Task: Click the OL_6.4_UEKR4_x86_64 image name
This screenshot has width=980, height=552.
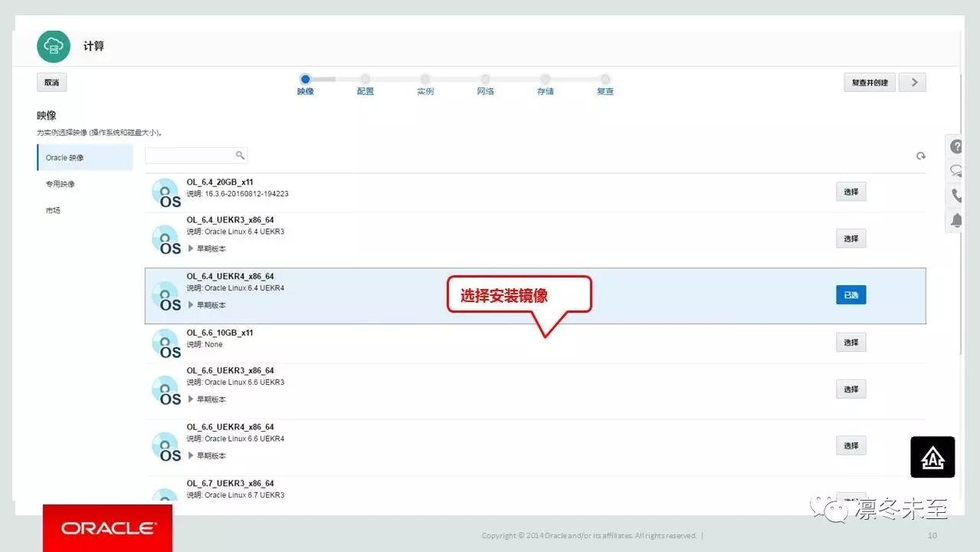Action: click(230, 277)
